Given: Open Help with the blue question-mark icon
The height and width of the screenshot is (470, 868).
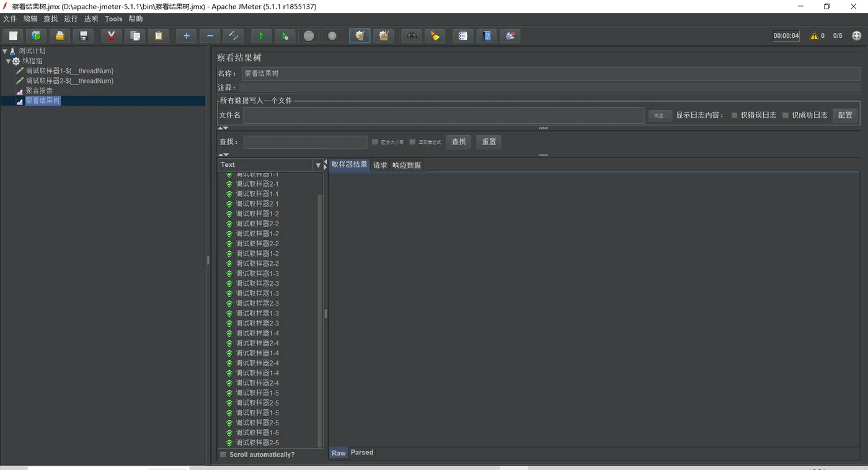Looking at the screenshot, I should pos(487,36).
